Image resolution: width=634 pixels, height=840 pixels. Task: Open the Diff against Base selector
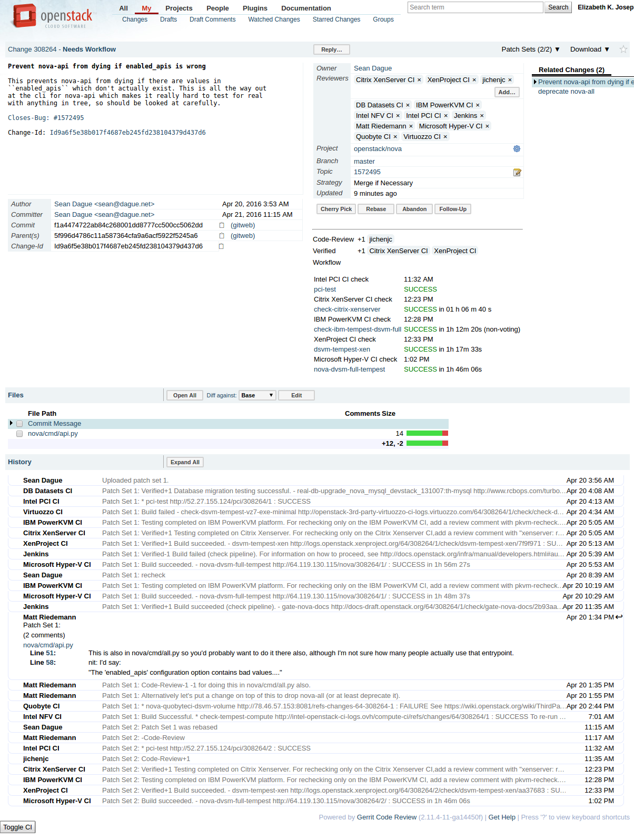pyautogui.click(x=257, y=395)
